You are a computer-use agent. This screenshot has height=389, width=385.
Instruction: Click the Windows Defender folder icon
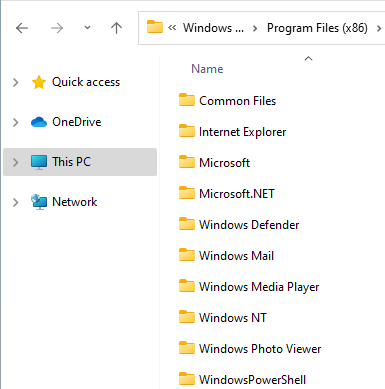[187, 224]
